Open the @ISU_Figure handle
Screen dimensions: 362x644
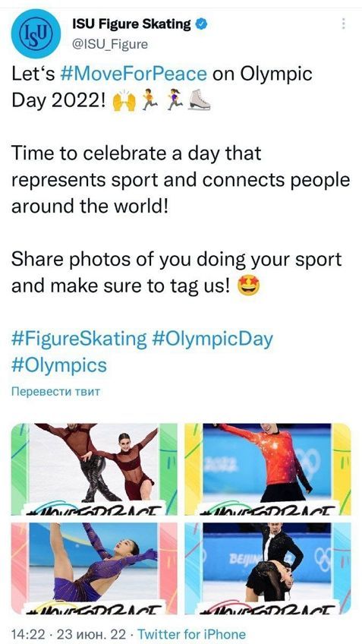point(109,44)
